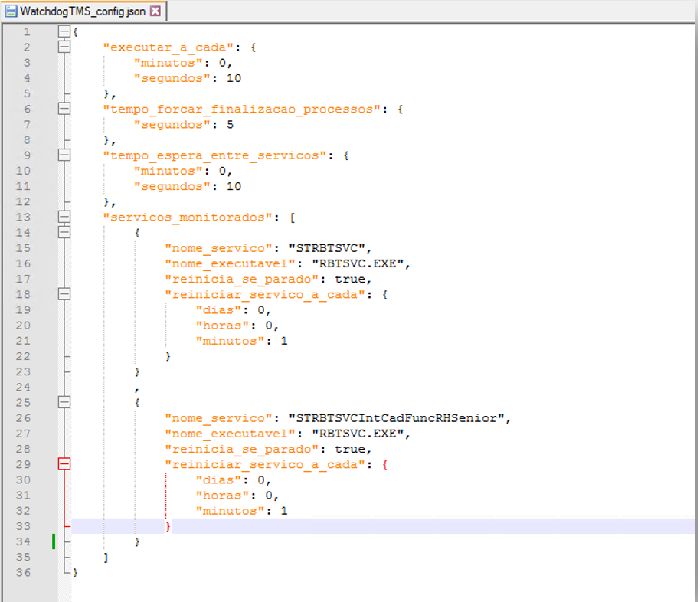Click the "minutos" key on line 32
The image size is (700, 602).
pos(230,511)
